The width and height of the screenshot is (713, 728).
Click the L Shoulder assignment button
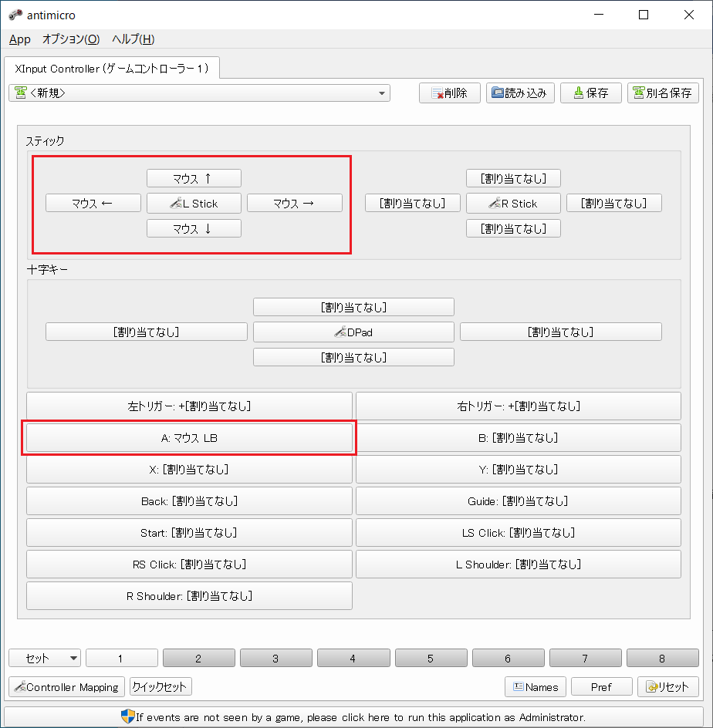519,564
